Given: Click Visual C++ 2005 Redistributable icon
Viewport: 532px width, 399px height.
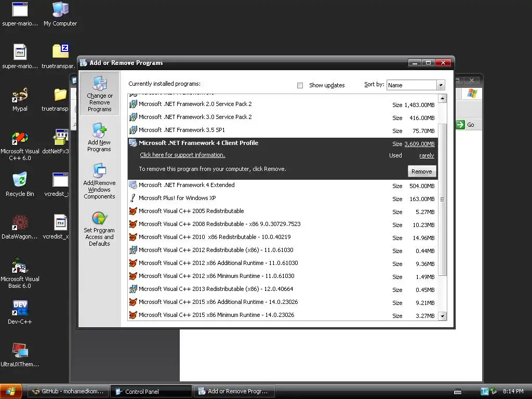Looking at the screenshot, I should 133,211.
